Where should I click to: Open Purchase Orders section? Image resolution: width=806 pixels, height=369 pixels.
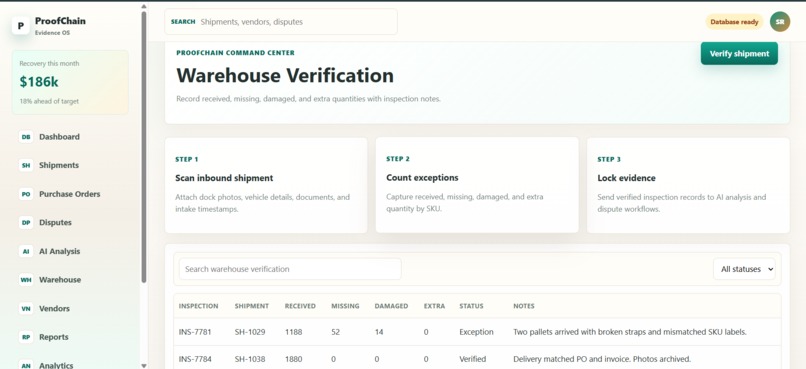click(x=70, y=194)
